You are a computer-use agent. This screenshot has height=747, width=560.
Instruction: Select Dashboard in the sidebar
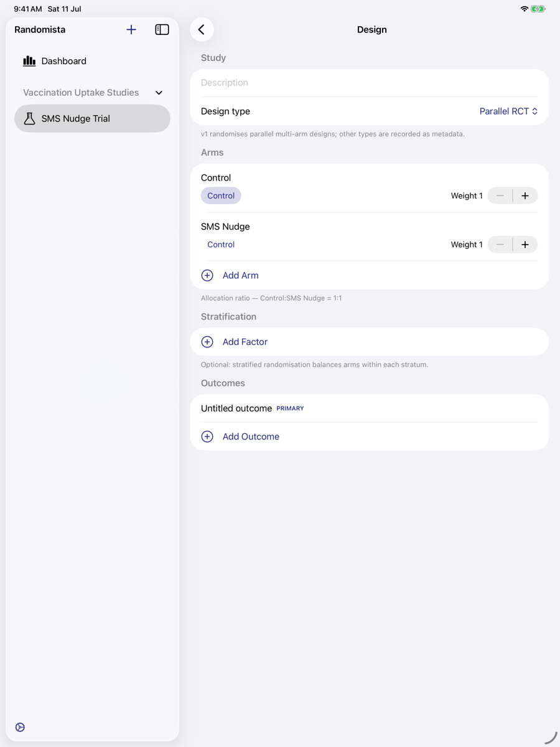click(92, 61)
